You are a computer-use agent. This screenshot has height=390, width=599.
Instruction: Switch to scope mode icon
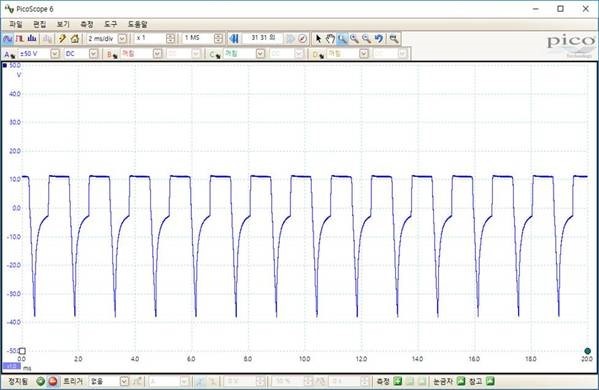click(8, 39)
